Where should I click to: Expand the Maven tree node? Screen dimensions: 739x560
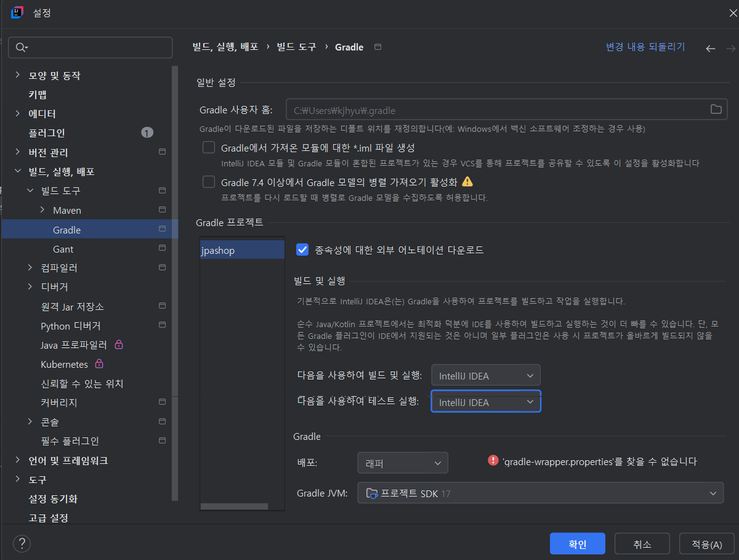[x=42, y=210]
